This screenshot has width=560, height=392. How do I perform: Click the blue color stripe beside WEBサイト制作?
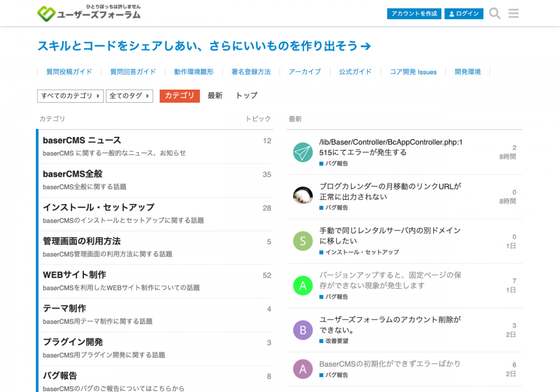[x=37, y=281]
